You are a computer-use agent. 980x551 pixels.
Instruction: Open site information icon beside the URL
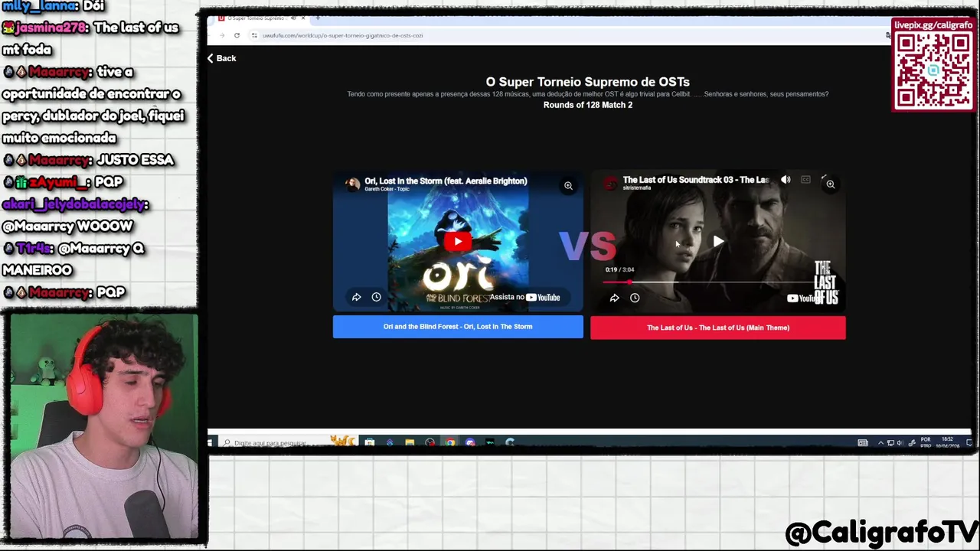254,35
